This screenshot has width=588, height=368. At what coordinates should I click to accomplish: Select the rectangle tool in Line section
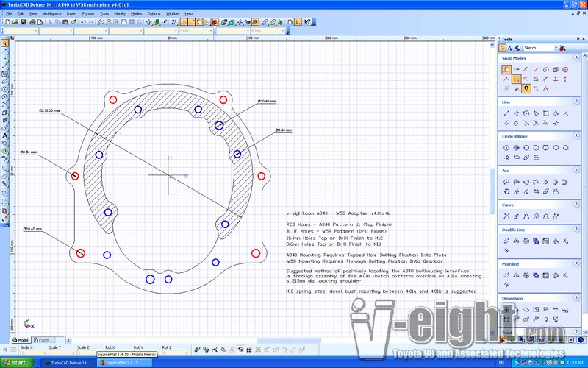coord(546,113)
